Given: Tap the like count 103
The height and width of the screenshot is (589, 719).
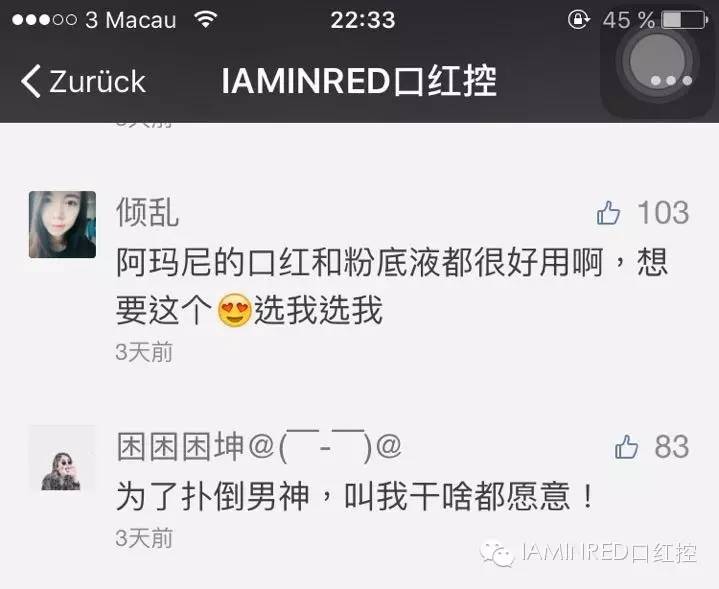Looking at the screenshot, I should pos(663,213).
